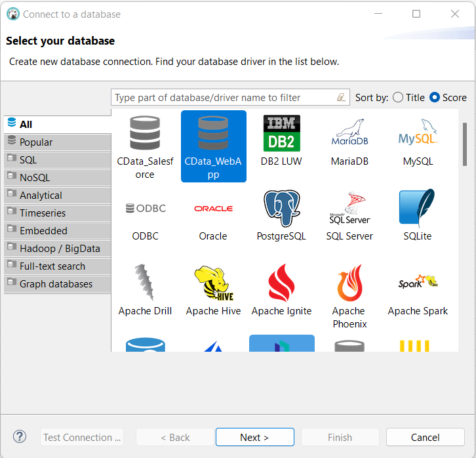Select the Apache Hive driver
Image resolution: width=476 pixels, height=458 pixels.
point(213,283)
